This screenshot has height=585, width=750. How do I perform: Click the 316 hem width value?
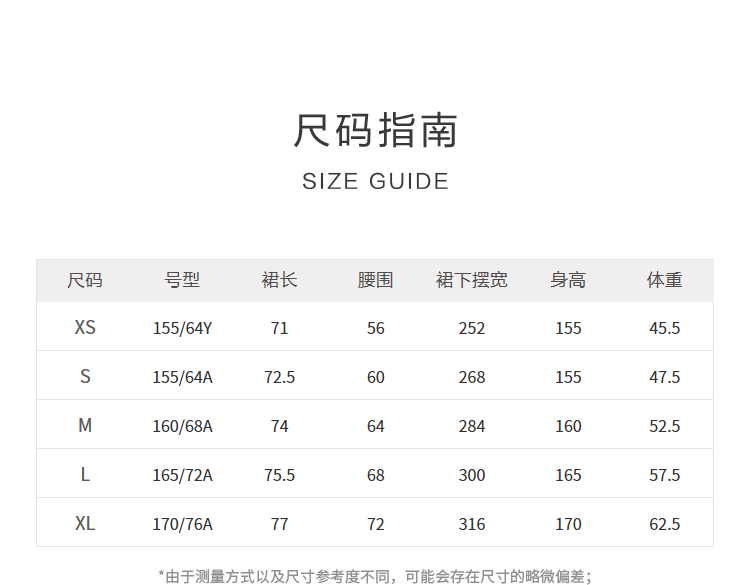tap(471, 524)
